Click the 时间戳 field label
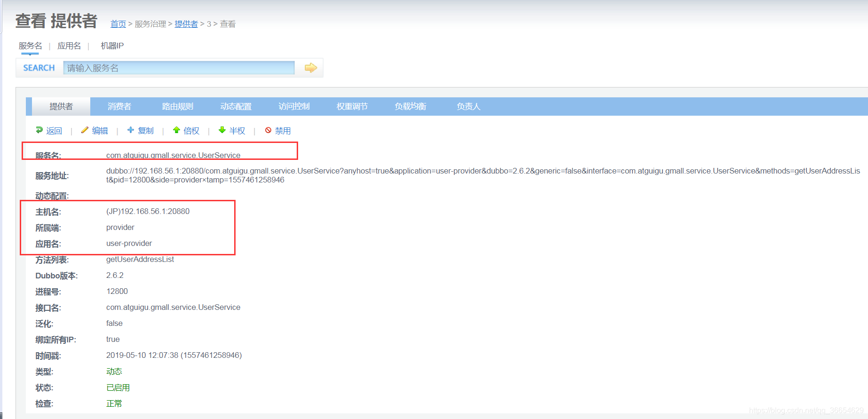 point(48,356)
